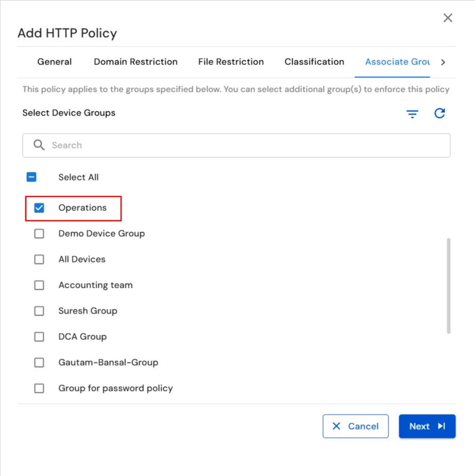The image size is (475, 476).
Task: Close the Add HTTP Policy dialog
Action: 447,18
